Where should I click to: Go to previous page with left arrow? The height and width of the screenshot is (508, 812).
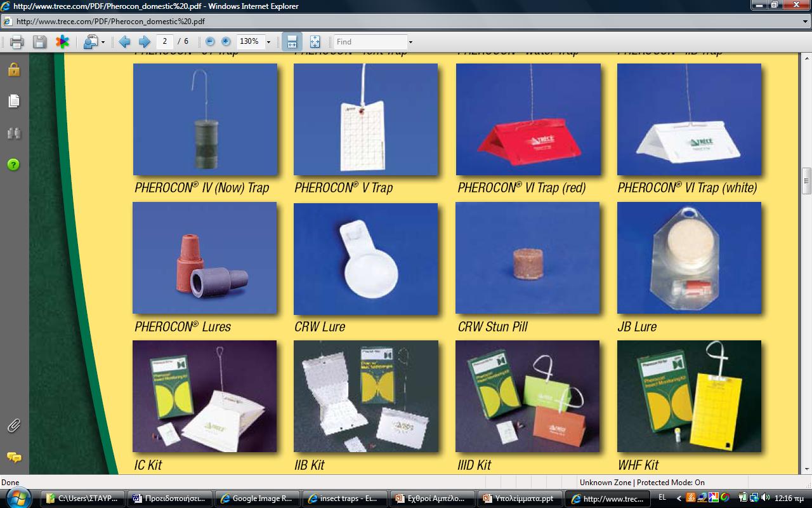coord(124,42)
